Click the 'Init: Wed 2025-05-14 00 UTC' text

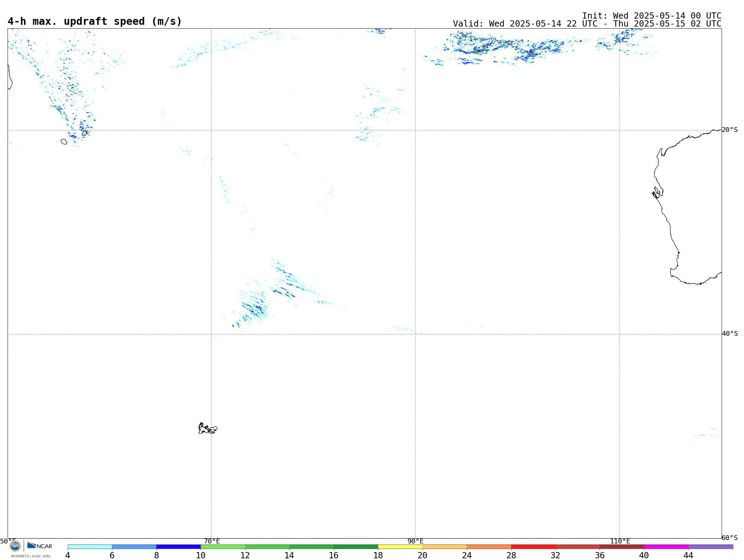coord(652,16)
